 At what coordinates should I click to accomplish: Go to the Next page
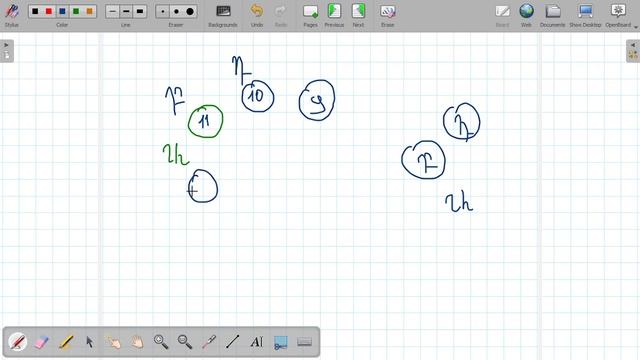(x=358, y=15)
